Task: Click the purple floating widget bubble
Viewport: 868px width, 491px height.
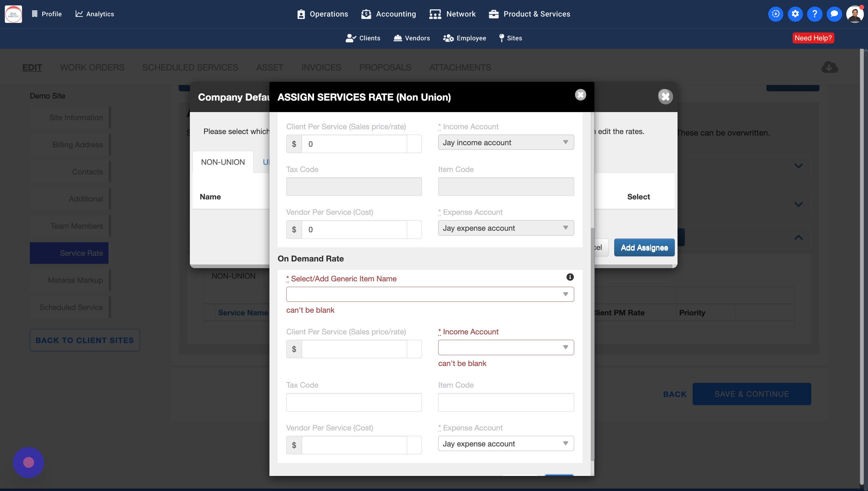Action: [x=28, y=462]
